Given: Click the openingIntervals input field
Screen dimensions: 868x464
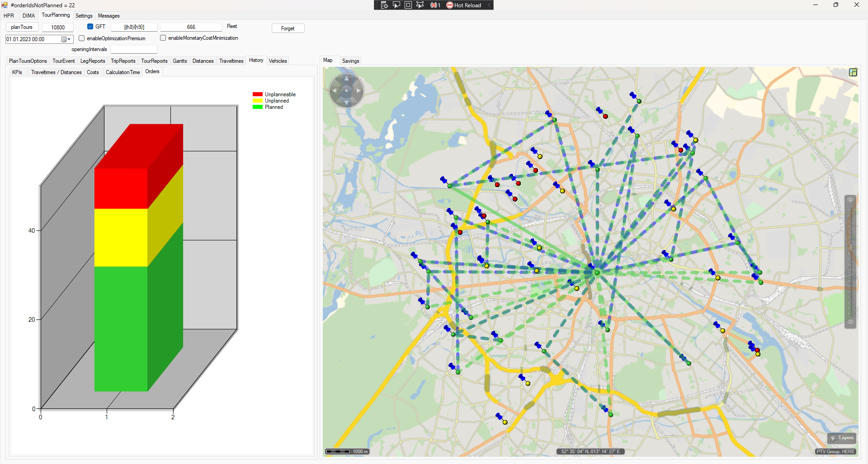Looking at the screenshot, I should click(x=134, y=49).
